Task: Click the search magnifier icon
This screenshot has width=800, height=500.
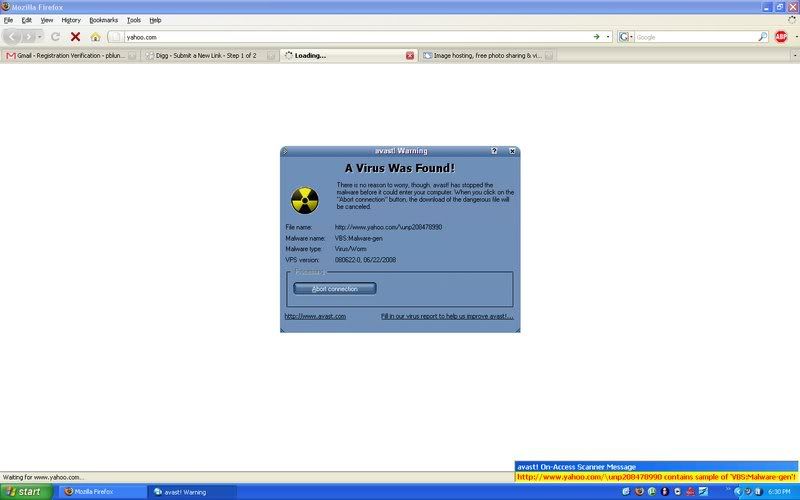Action: pos(762,37)
